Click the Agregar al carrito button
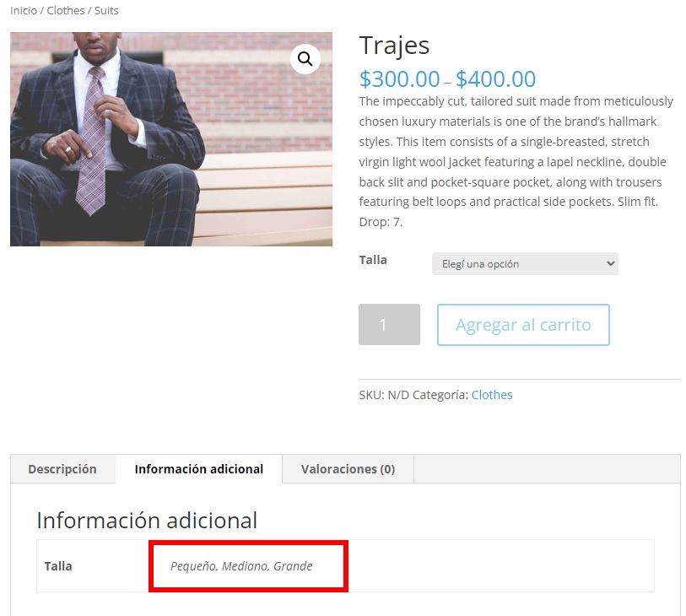Screen dimensions: 686x616 [x=523, y=325]
